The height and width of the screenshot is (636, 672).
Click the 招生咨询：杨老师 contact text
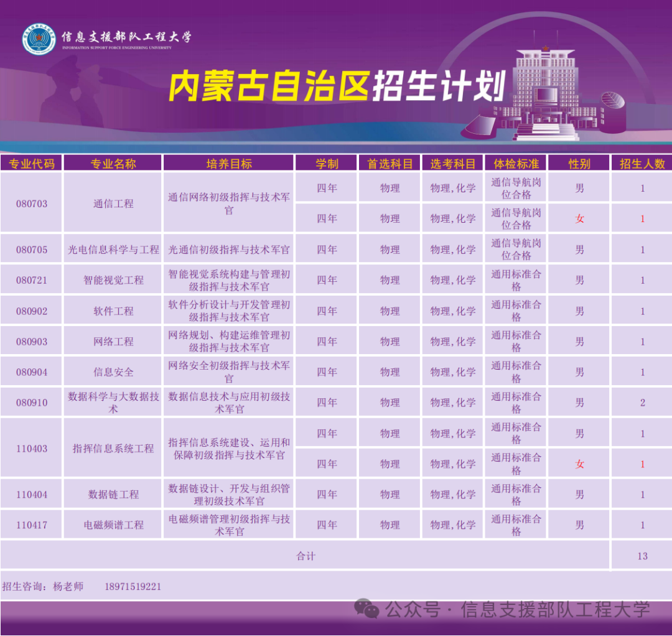(x=43, y=587)
